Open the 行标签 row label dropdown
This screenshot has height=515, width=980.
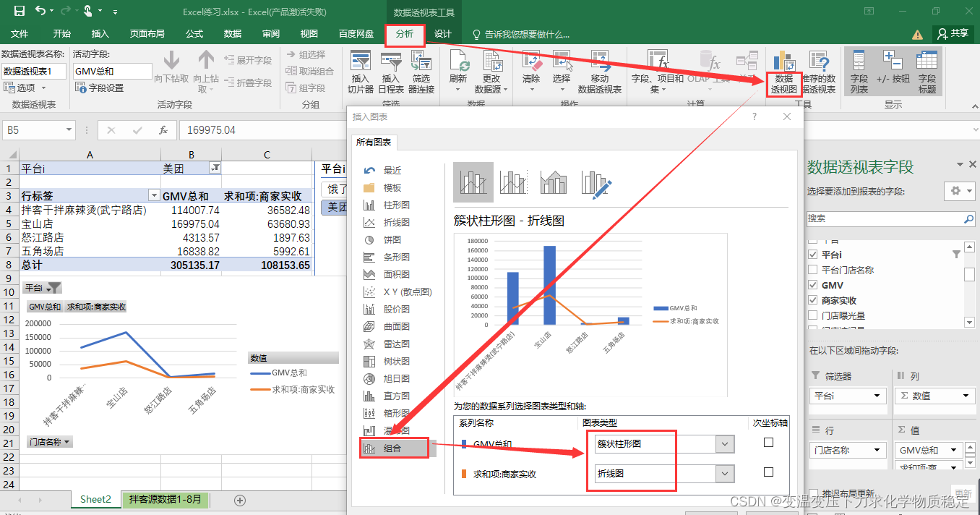pyautogui.click(x=153, y=196)
